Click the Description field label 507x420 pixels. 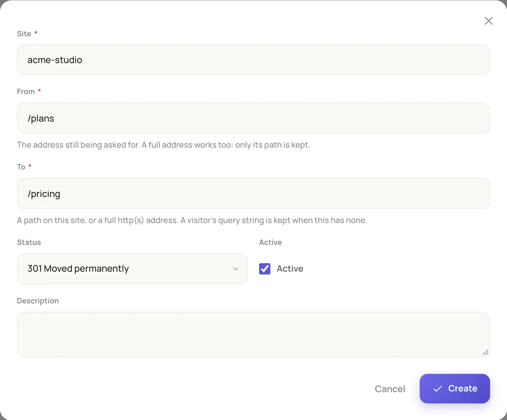pyautogui.click(x=38, y=301)
